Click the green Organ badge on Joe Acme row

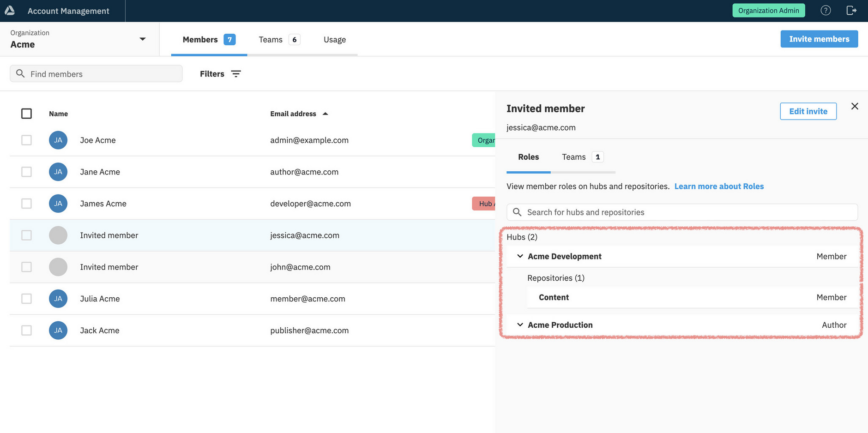tap(483, 140)
